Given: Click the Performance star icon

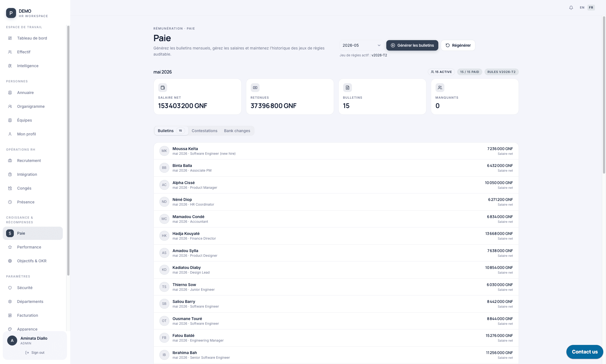Looking at the screenshot, I should pyautogui.click(x=10, y=247).
